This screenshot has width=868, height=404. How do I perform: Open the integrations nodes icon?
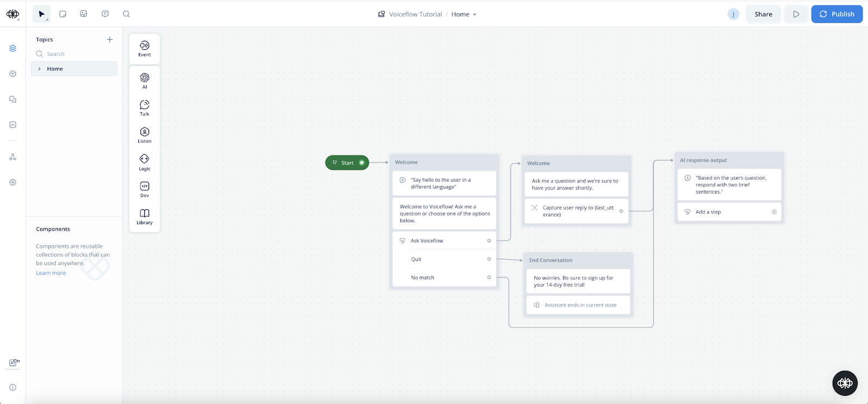[x=13, y=157]
